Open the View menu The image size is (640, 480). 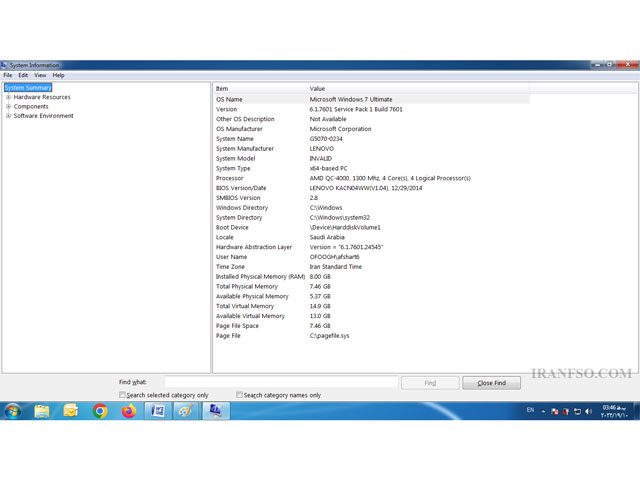coord(40,75)
